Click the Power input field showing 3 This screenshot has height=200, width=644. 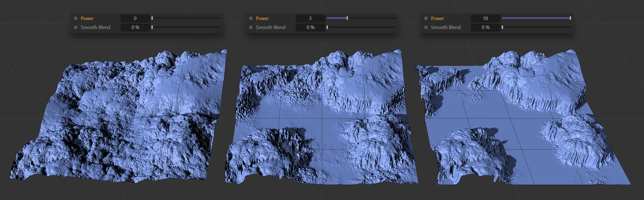pyautogui.click(x=310, y=18)
